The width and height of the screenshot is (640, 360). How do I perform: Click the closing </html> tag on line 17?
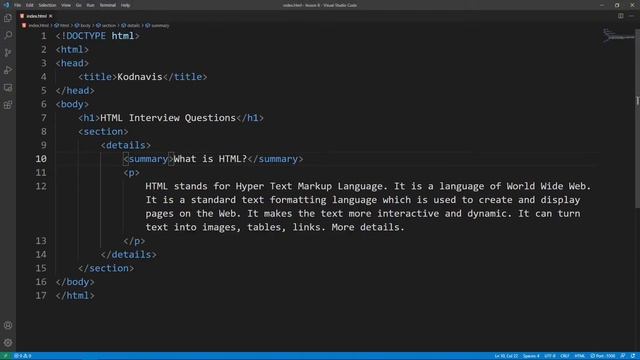(75, 296)
